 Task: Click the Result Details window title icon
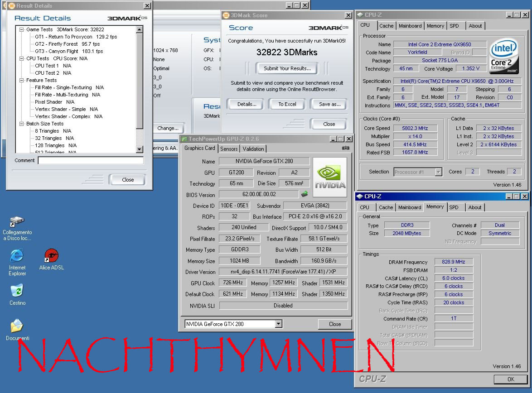pyautogui.click(x=12, y=6)
